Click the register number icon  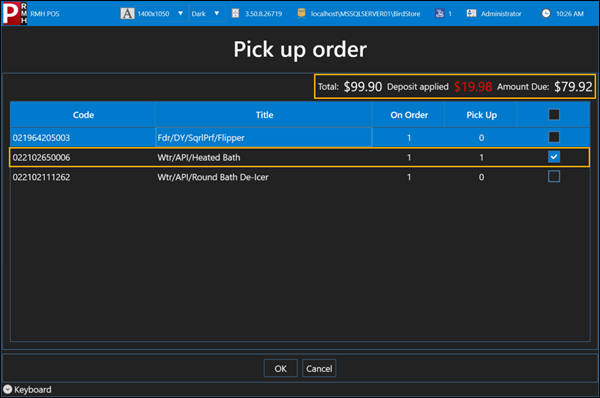[x=440, y=13]
